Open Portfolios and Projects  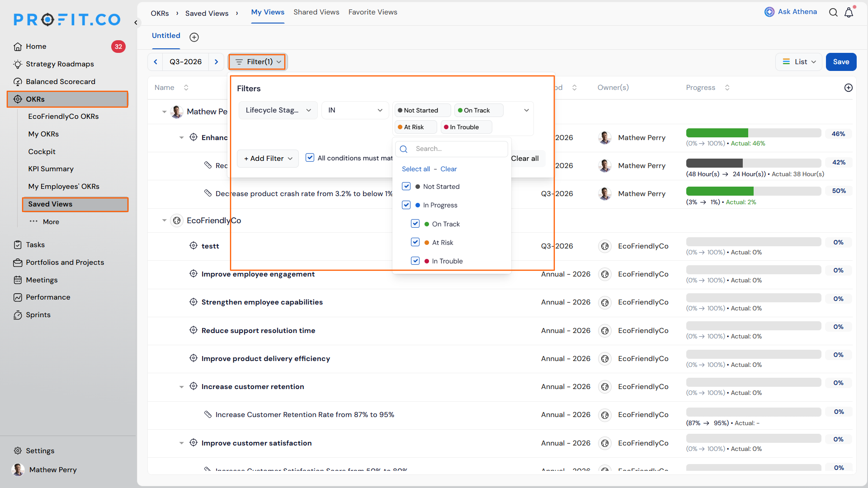(65, 263)
